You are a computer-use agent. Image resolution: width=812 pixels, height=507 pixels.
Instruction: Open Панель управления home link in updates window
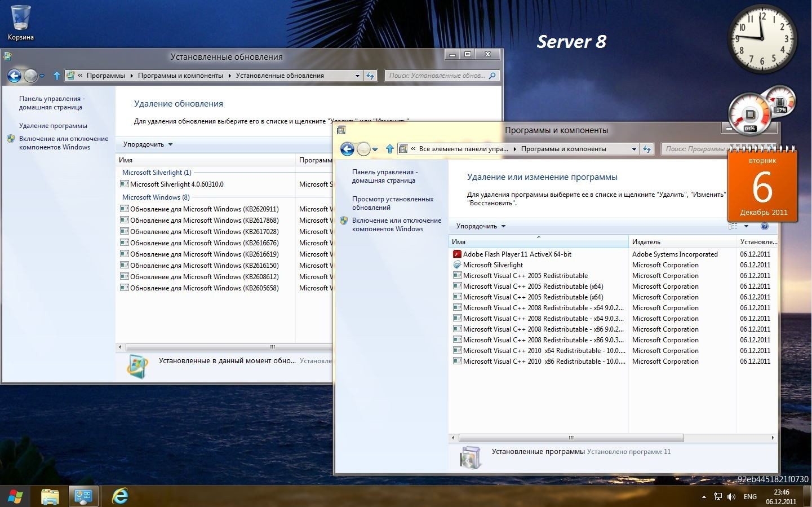coord(52,103)
